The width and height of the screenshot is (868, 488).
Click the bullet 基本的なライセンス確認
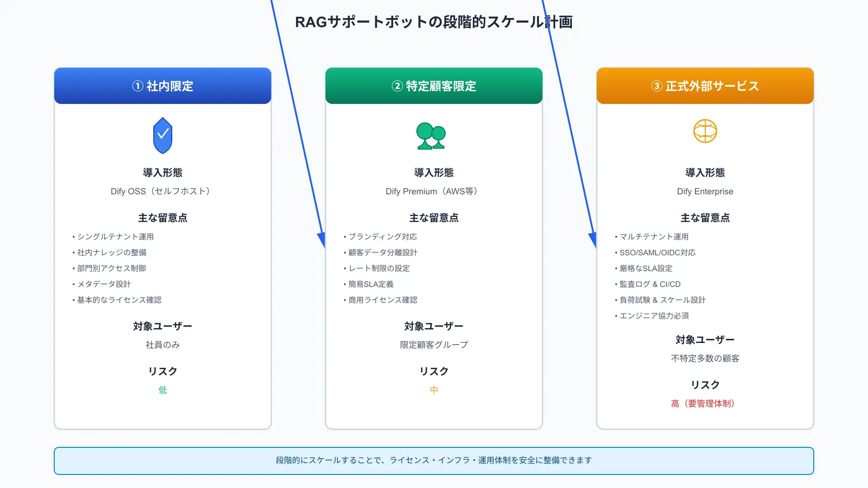tap(117, 300)
